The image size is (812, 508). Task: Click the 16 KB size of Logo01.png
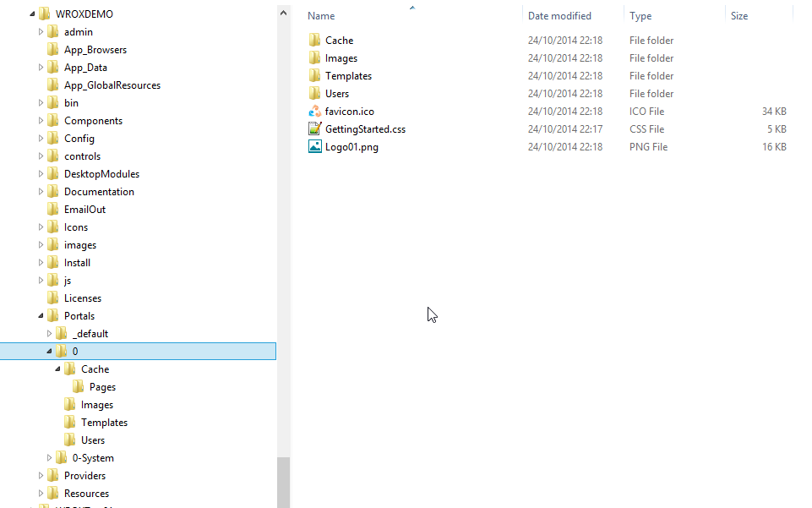774,147
